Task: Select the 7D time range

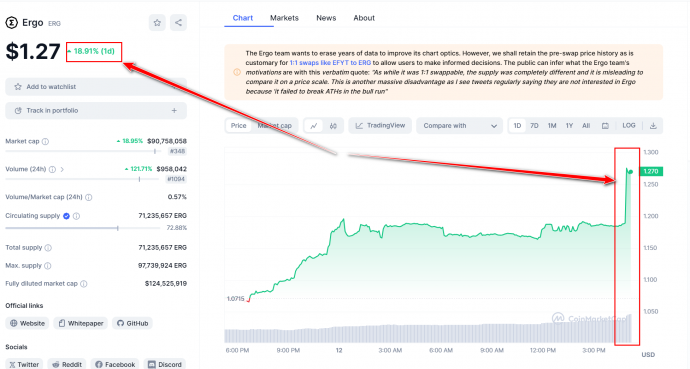Action: (x=534, y=126)
